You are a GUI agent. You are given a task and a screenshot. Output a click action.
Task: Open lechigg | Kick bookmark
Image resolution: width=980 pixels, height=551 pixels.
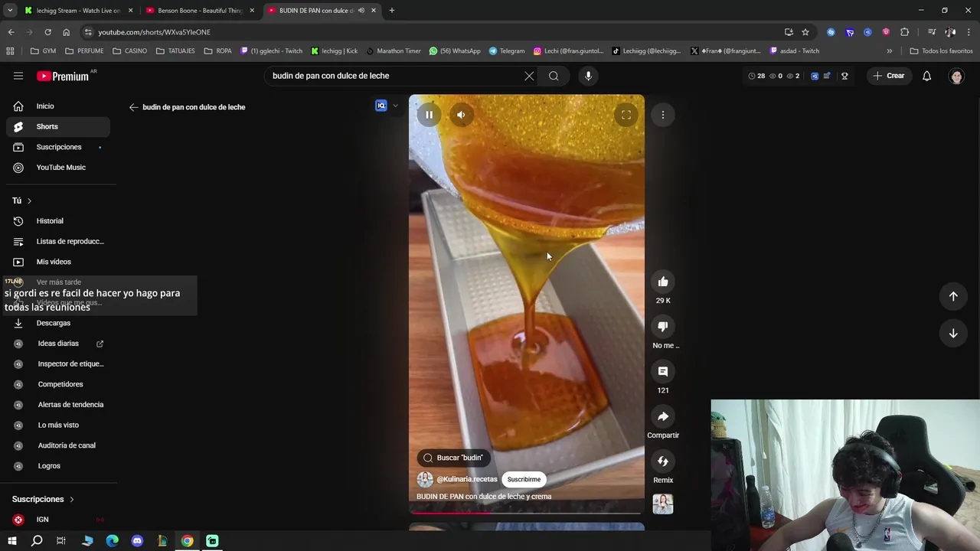point(335,51)
